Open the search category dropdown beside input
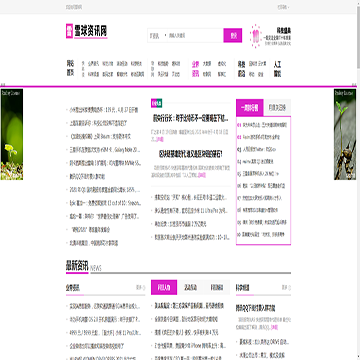Viewport: 360px width, 360px height. [157, 35]
